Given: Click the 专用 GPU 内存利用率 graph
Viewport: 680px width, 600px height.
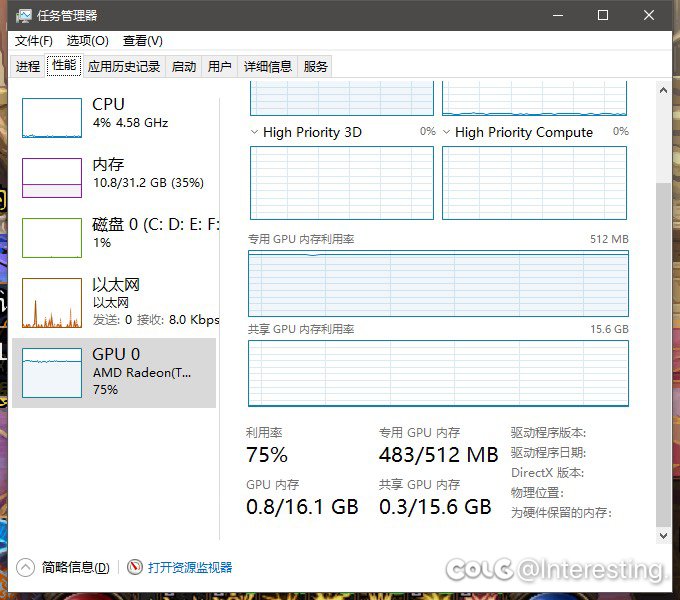Looking at the screenshot, I should coord(438,284).
